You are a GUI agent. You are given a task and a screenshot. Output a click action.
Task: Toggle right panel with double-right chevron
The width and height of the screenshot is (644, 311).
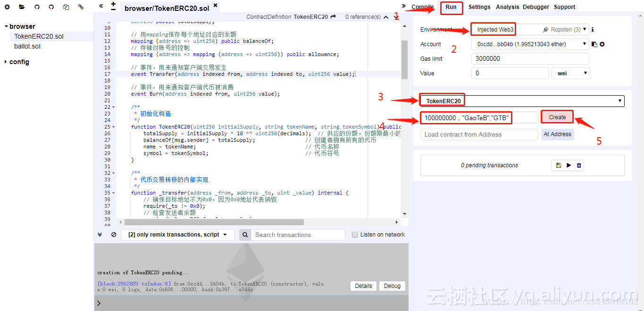point(404,6)
